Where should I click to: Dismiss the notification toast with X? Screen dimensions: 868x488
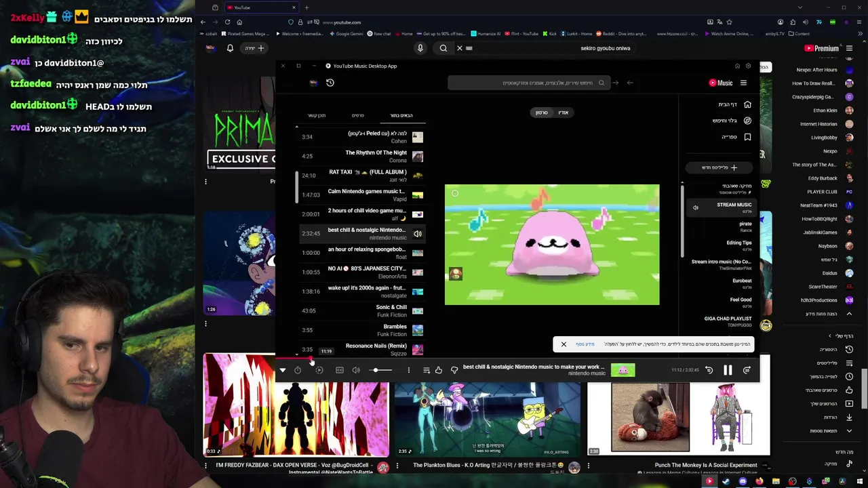[x=564, y=344]
